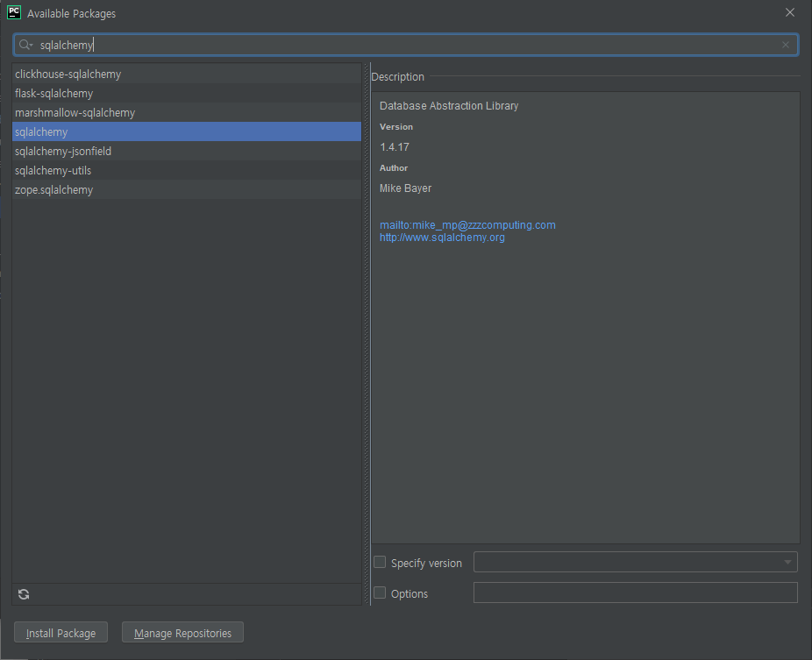Image resolution: width=812 pixels, height=660 pixels.
Task: Click the dotted splitter handle between panels
Action: click(367, 334)
